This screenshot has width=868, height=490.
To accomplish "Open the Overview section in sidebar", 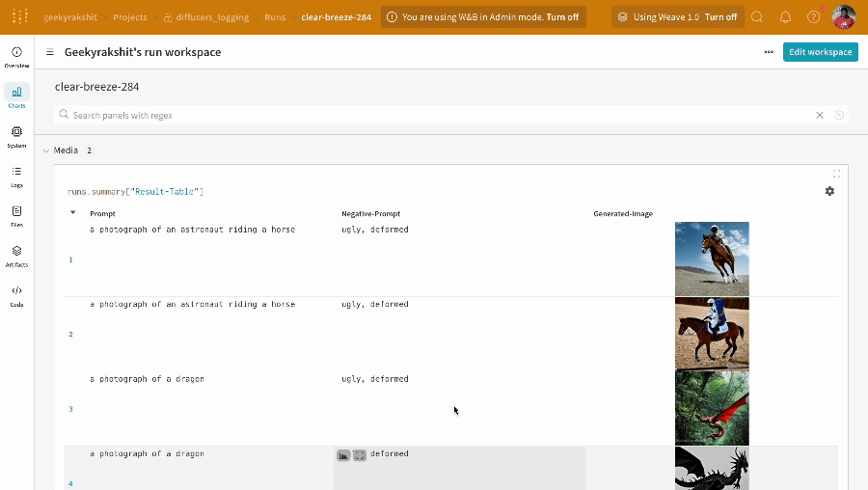I will coord(16,56).
